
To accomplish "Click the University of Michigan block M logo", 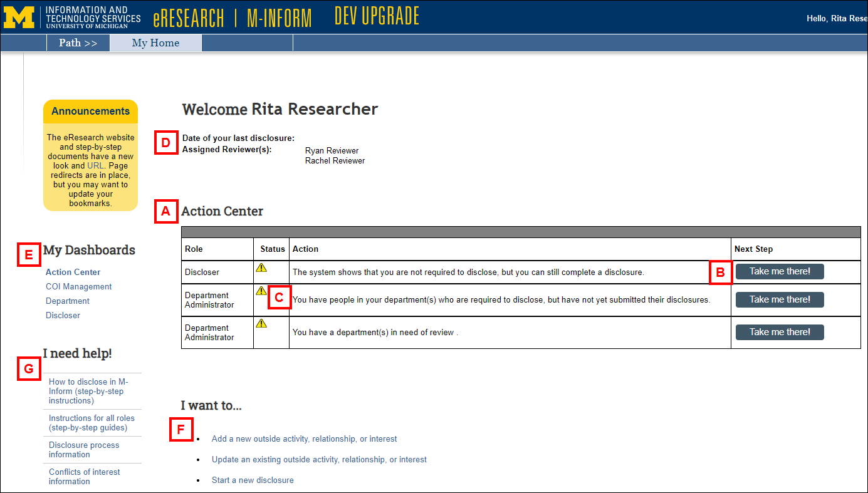I will point(19,17).
